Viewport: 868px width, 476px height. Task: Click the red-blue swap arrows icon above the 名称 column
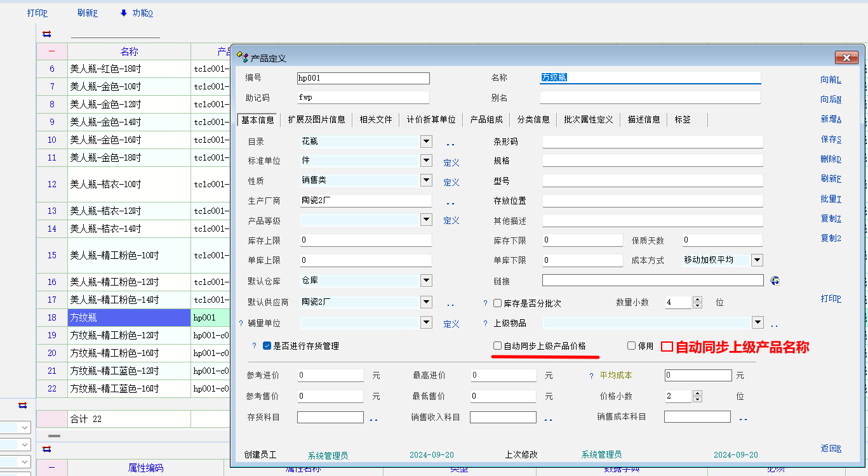[46, 34]
